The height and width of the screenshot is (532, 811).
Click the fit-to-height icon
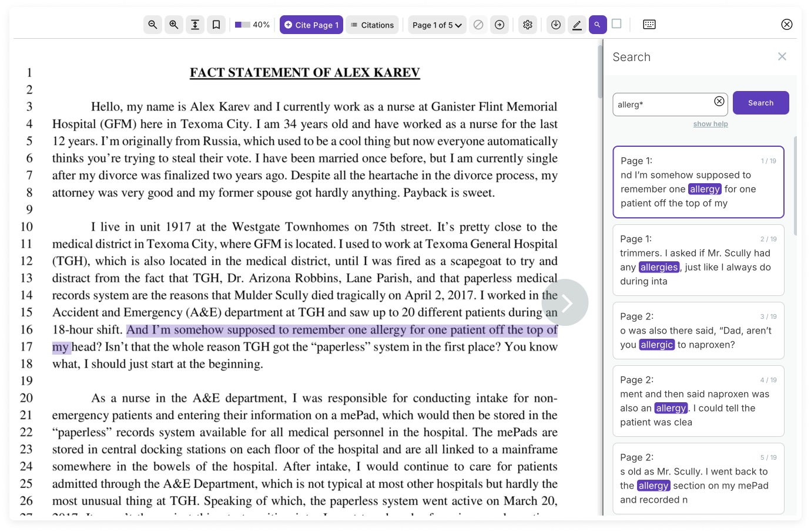pyautogui.click(x=195, y=25)
